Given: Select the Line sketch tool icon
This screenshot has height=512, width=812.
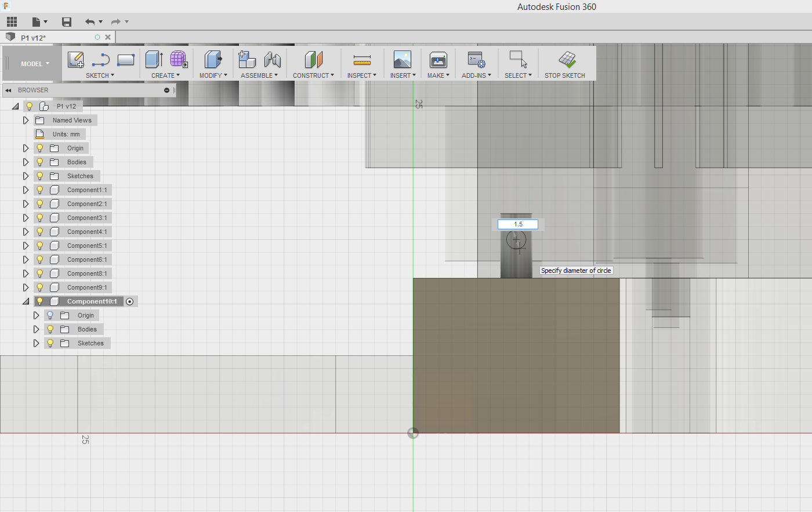Looking at the screenshot, I should click(101, 59).
